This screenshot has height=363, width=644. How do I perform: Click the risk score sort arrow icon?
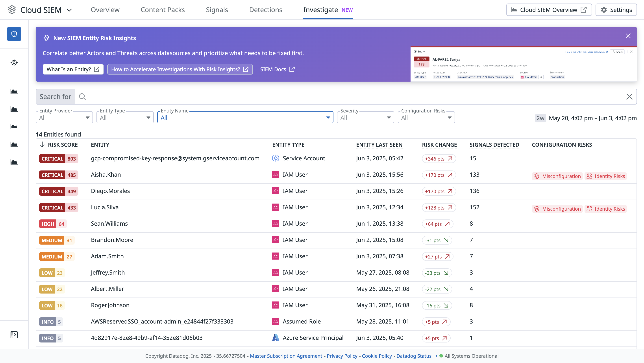coord(42,144)
